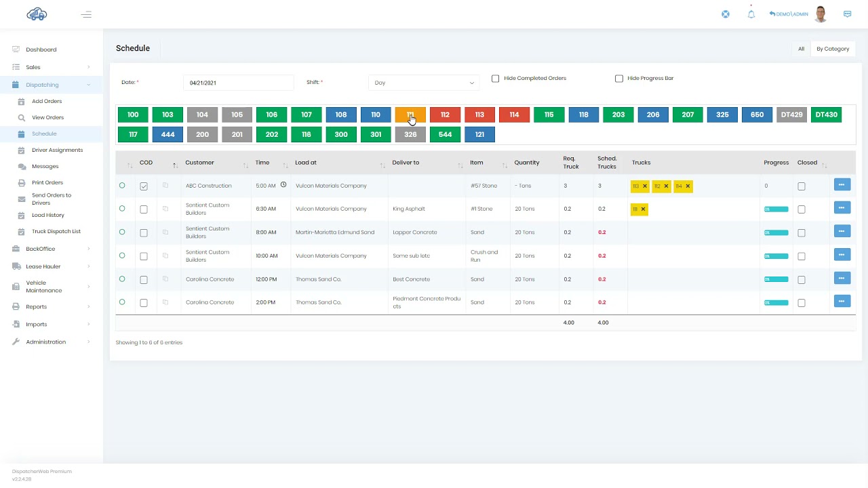Enable Hide Completed Orders checkbox
The height and width of the screenshot is (488, 868).
pyautogui.click(x=495, y=79)
